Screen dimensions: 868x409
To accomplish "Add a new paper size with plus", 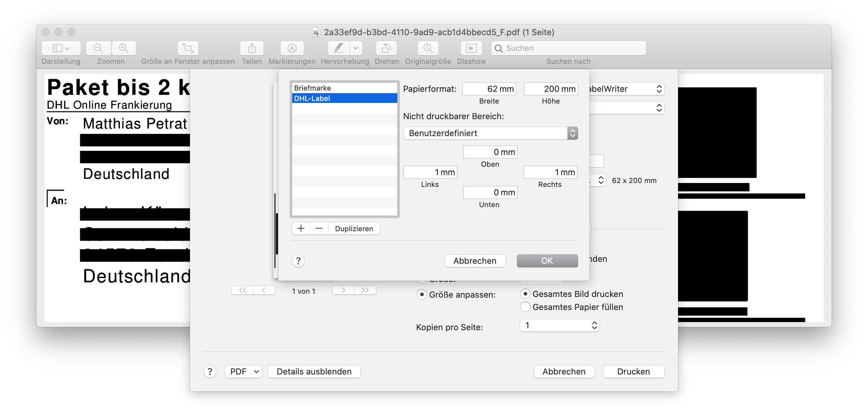I will coord(301,229).
